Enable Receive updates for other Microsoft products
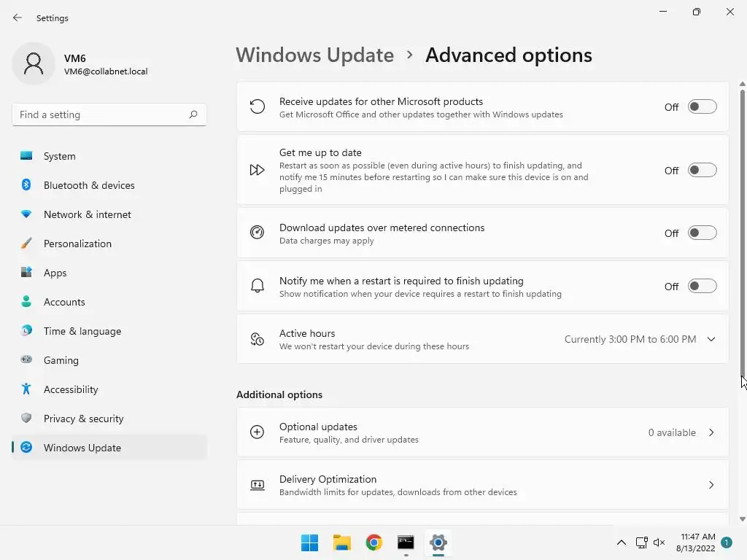 [x=703, y=106]
